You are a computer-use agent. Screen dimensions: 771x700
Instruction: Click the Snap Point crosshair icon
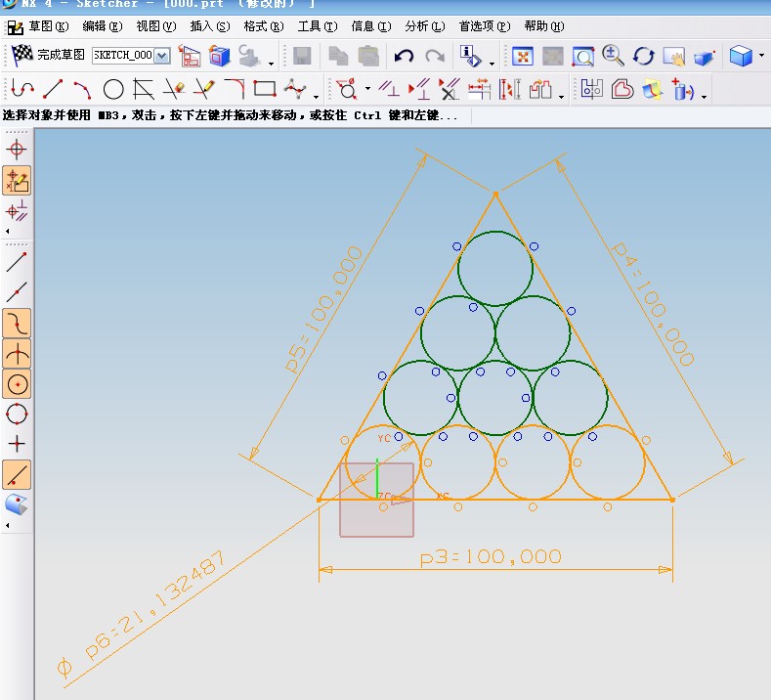point(17,150)
